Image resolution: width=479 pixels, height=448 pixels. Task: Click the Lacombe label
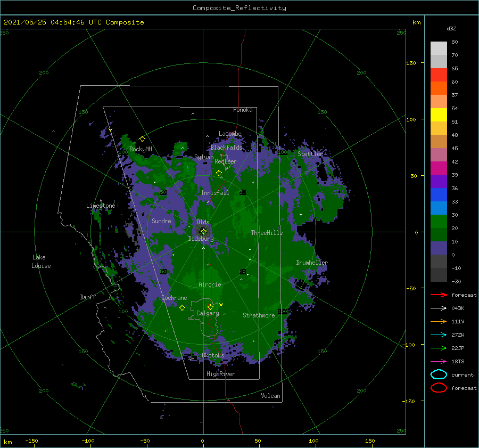click(230, 134)
